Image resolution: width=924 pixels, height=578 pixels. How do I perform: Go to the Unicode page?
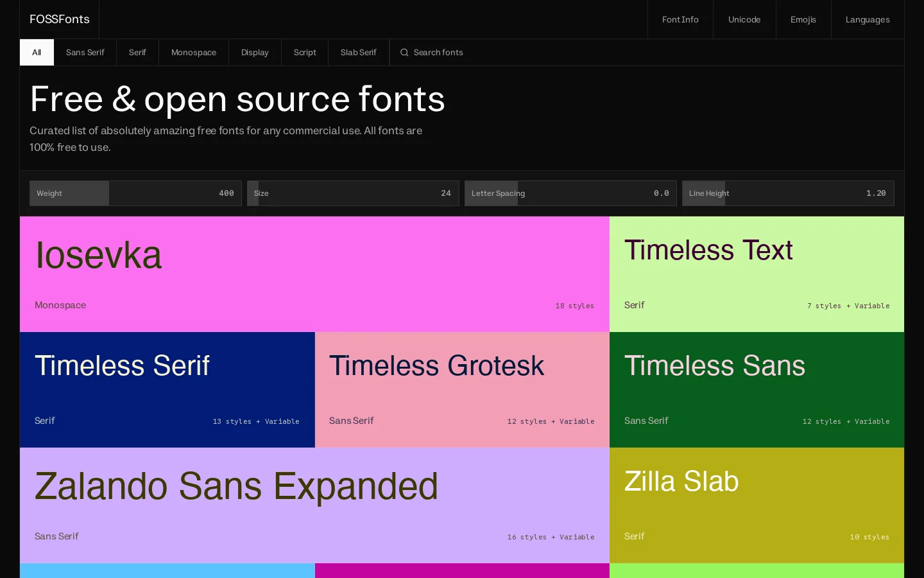tap(744, 19)
